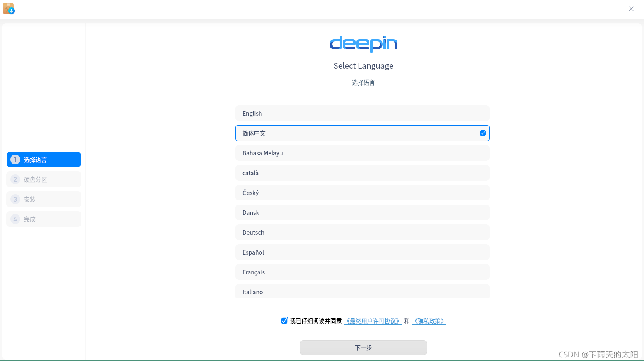Click the 选择语言 subtitle under heading

[364, 83]
